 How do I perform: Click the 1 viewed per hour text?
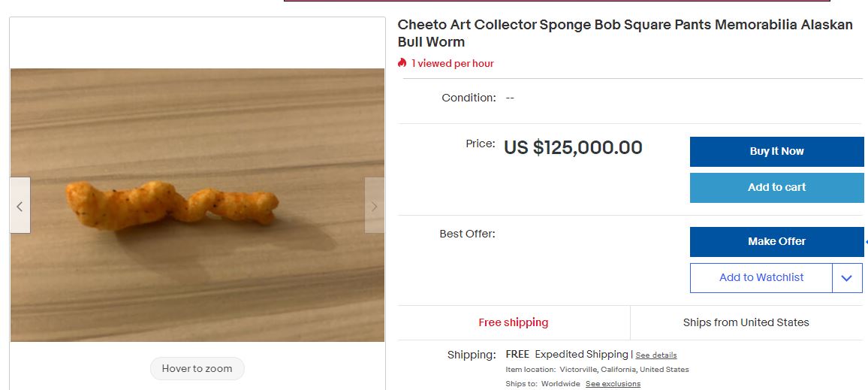coord(452,63)
